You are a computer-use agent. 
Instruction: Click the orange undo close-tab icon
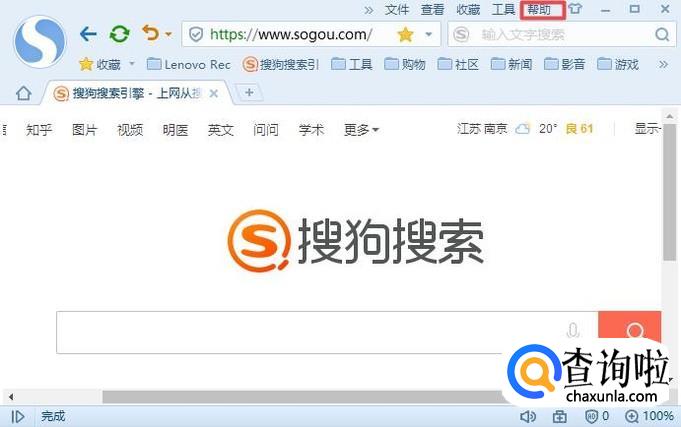(x=150, y=34)
